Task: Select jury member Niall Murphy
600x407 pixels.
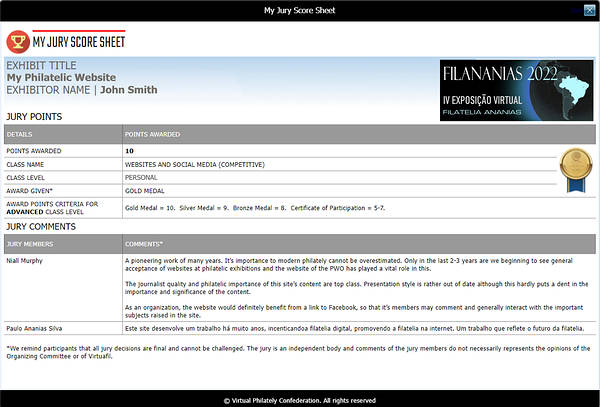Action: [24, 261]
